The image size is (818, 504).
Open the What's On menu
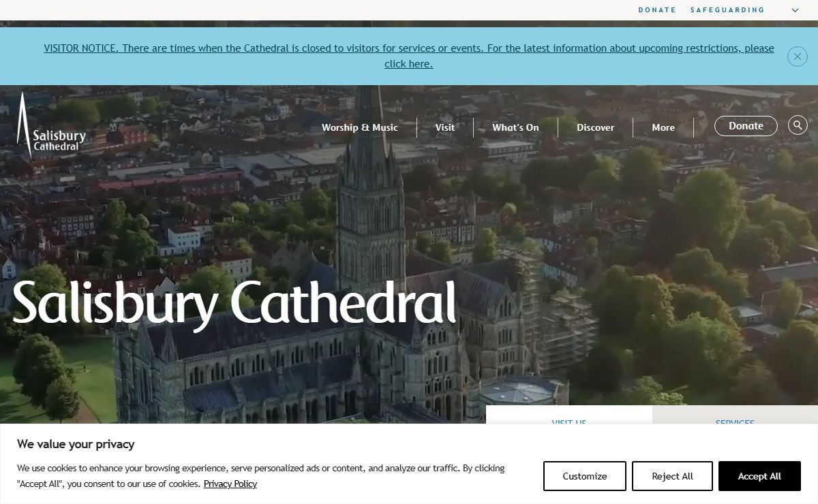coord(515,127)
